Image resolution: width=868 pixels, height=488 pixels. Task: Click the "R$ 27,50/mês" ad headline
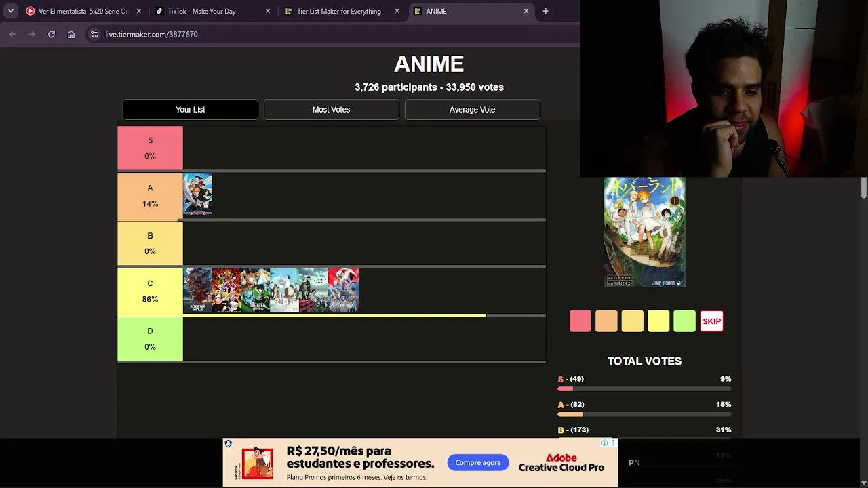339,451
